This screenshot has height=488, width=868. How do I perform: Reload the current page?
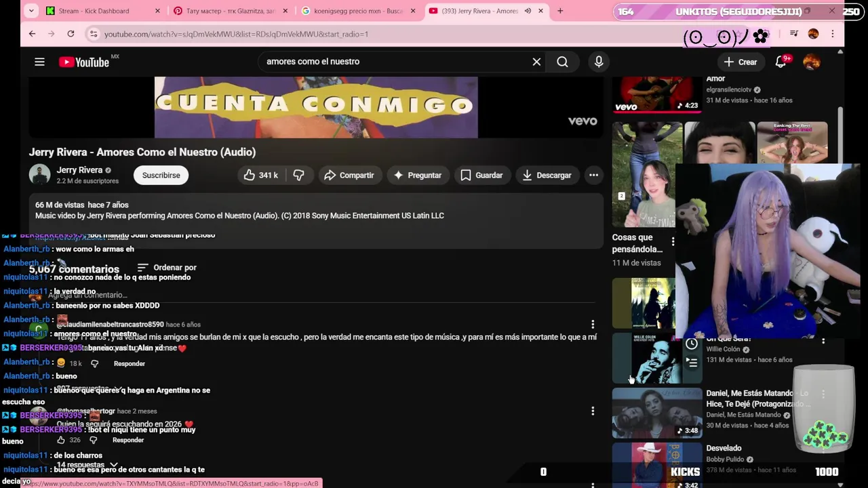coord(71,34)
